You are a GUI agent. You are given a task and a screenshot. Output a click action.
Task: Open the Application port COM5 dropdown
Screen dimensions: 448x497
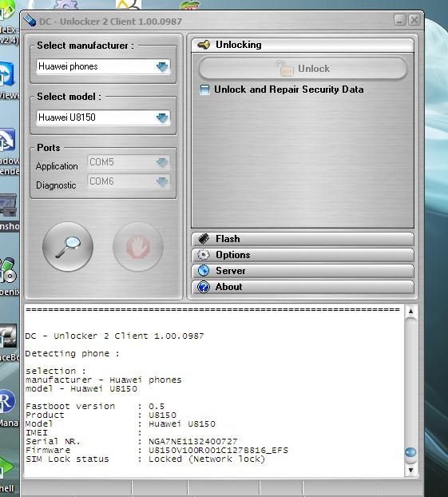(x=162, y=162)
